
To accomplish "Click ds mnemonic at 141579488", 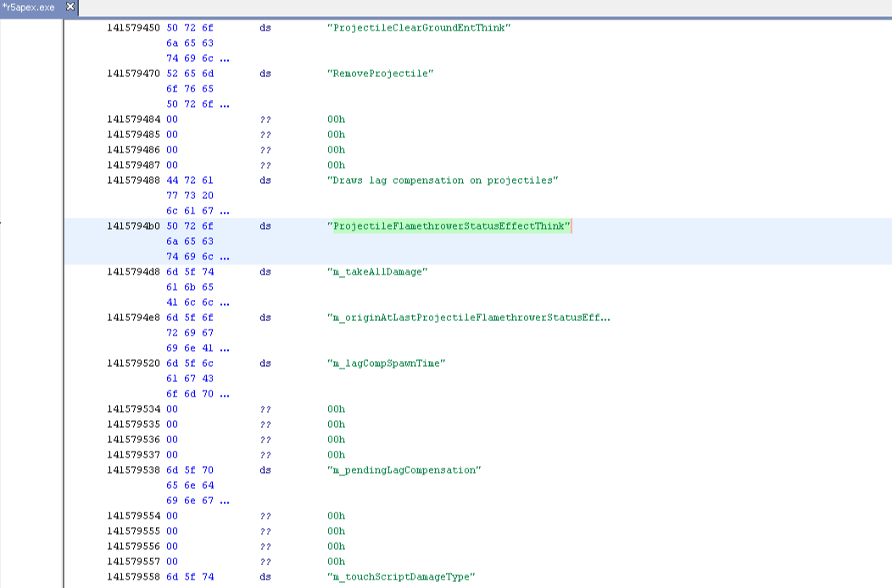I will tap(265, 180).
